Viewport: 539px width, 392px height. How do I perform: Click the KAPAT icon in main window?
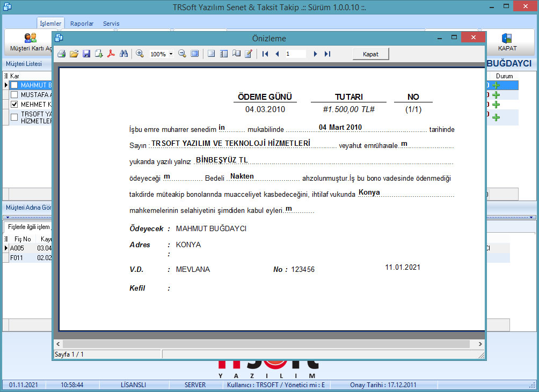coord(507,42)
